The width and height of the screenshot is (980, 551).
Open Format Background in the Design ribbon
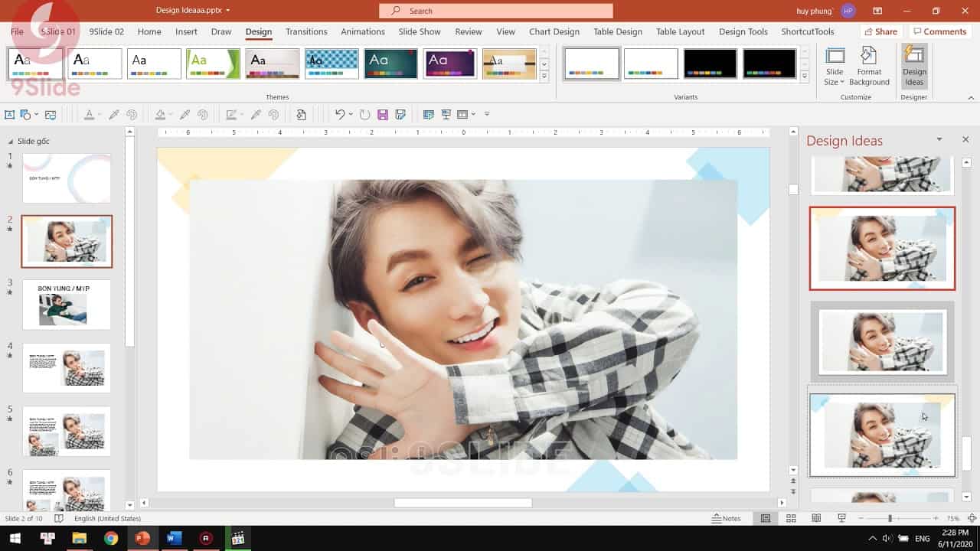click(x=869, y=65)
